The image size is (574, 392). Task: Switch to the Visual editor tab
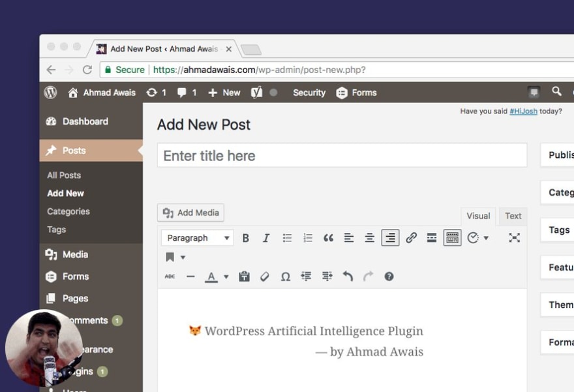[478, 216]
